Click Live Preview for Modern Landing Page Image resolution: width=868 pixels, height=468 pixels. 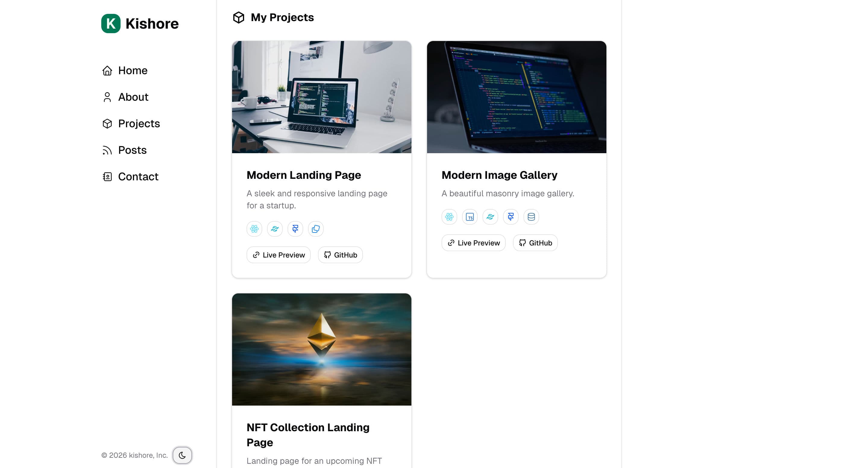279,255
